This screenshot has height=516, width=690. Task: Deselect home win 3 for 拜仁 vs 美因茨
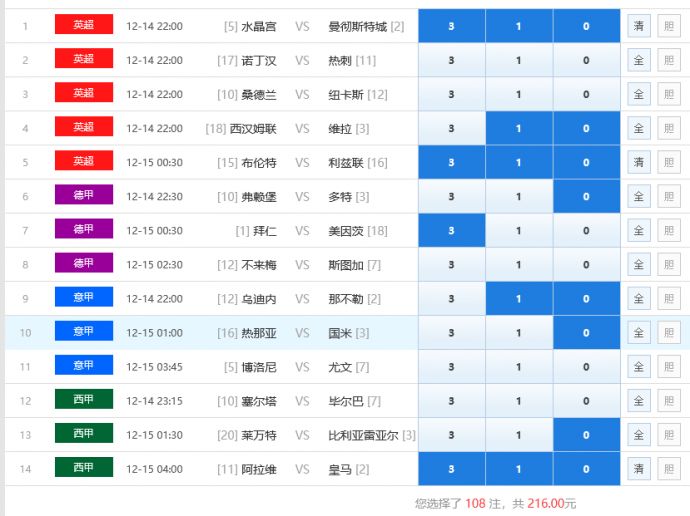451,230
